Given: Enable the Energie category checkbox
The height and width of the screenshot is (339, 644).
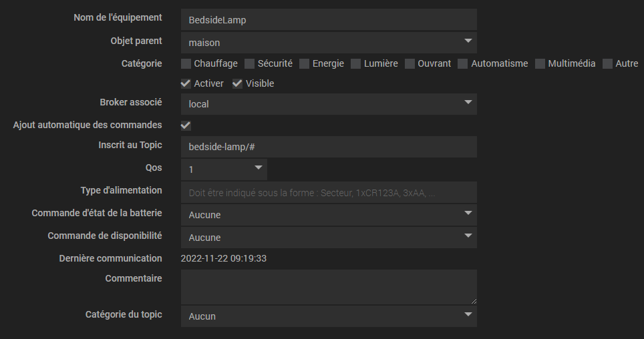Looking at the screenshot, I should [305, 64].
